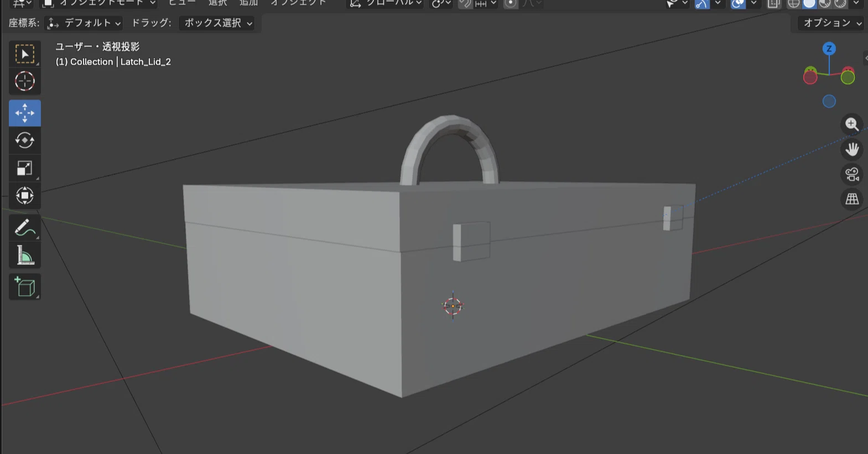Screen dimensions: 868x454
Task: Open the グローバル orientation dropdown
Action: (386, 3)
